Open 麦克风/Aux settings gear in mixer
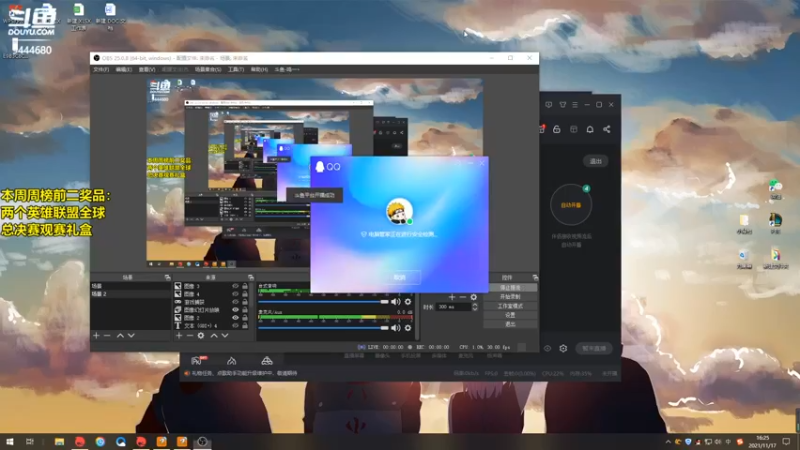This screenshot has width=800, height=450. pyautogui.click(x=408, y=328)
